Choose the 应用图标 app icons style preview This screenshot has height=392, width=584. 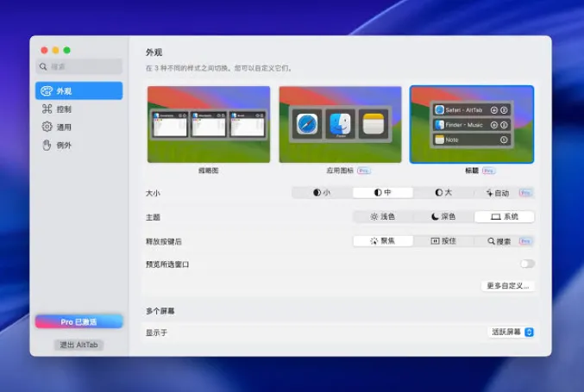point(340,124)
